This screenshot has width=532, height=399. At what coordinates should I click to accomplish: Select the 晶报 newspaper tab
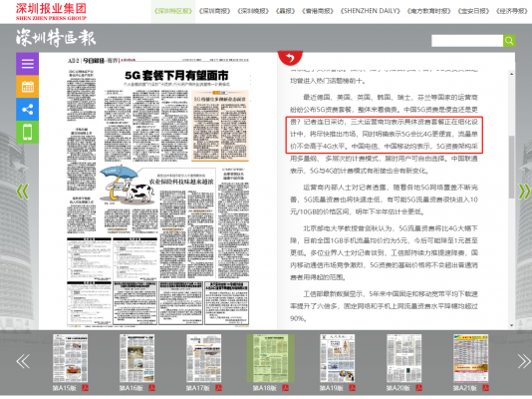[x=285, y=11]
